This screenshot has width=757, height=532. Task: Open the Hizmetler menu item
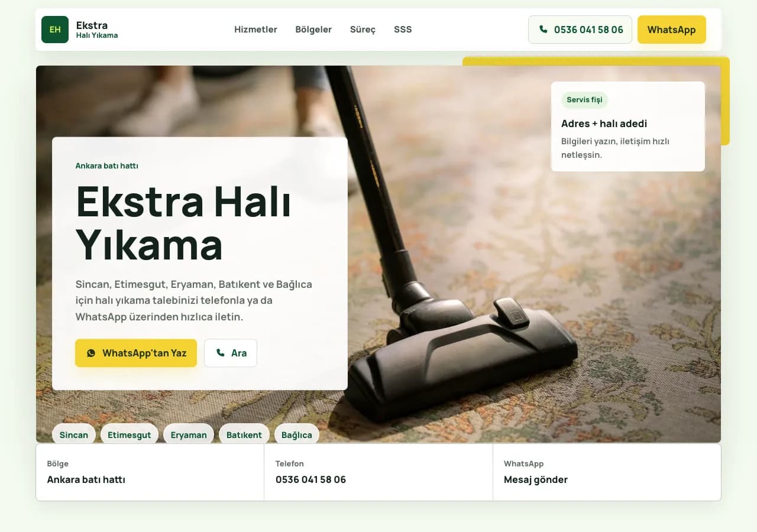[255, 30]
